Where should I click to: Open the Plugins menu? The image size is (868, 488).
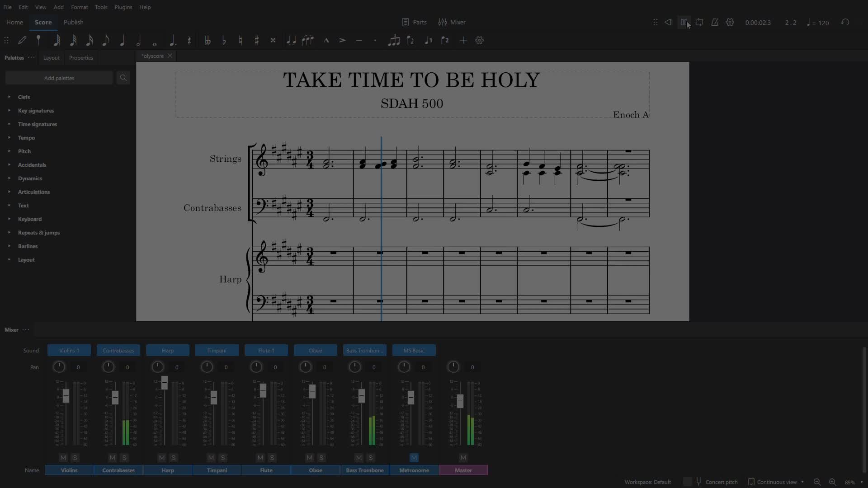pyautogui.click(x=123, y=7)
